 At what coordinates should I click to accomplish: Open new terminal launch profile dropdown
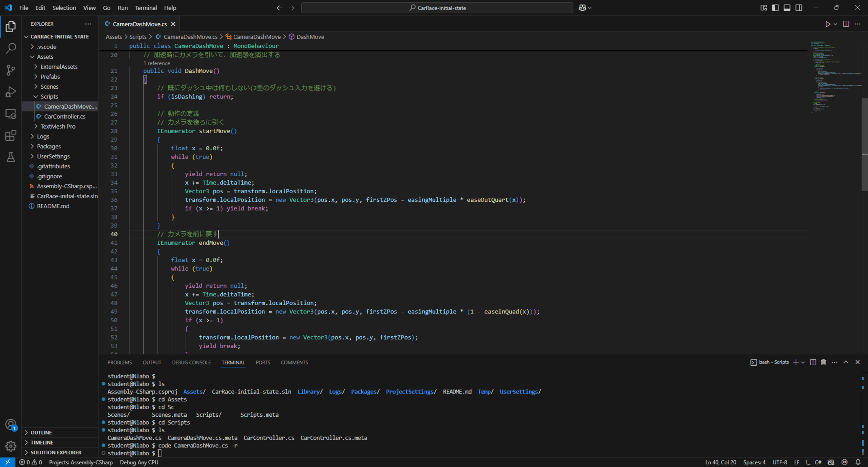pyautogui.click(x=803, y=362)
